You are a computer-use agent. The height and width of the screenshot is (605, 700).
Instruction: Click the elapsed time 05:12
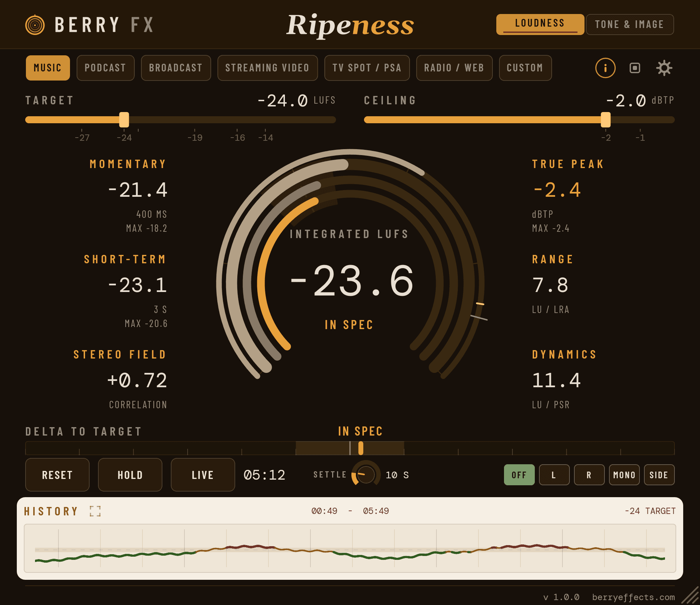(x=264, y=475)
